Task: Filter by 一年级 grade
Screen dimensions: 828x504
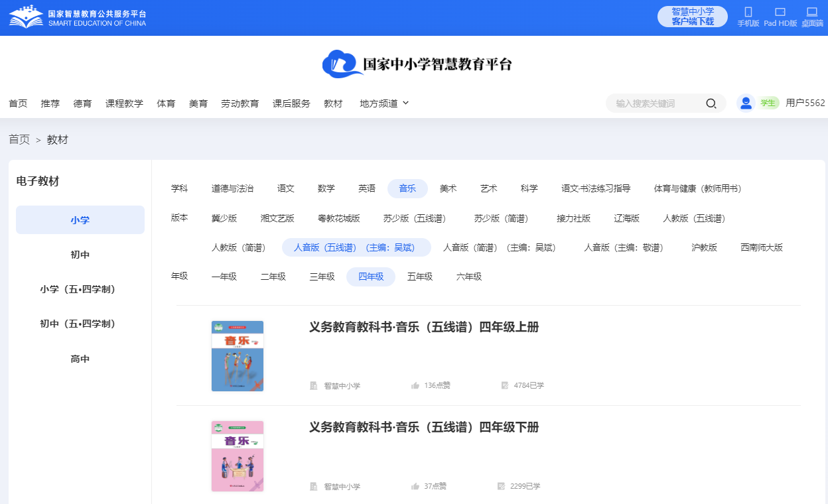Action: 224,277
